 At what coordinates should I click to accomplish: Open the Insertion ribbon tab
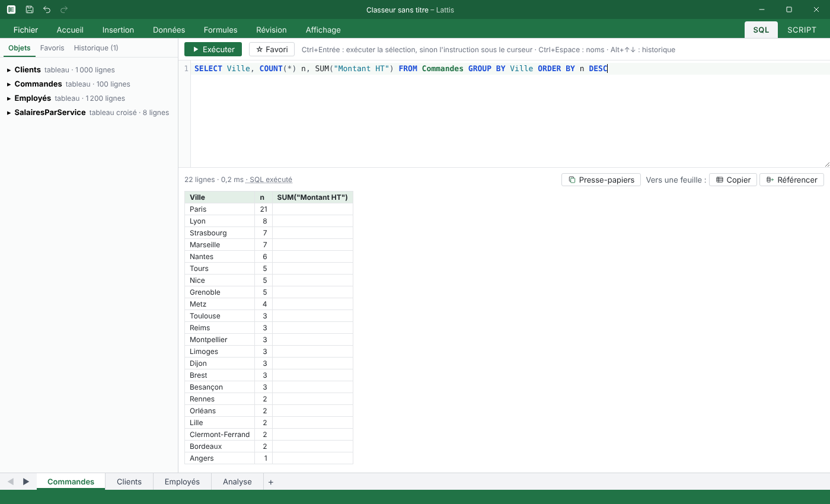pyautogui.click(x=118, y=30)
